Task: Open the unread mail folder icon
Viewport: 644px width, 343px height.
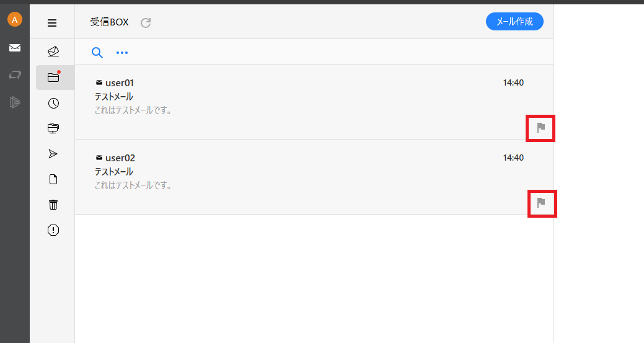Action: tap(53, 51)
